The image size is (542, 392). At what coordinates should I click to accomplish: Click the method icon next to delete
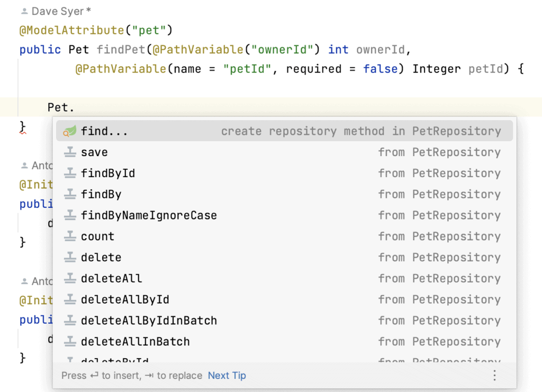[70, 258]
